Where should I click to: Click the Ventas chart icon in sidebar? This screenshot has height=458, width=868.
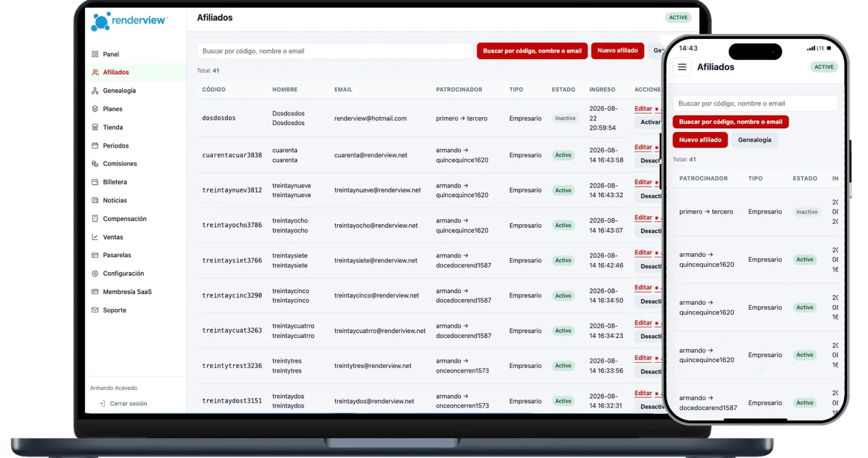pos(95,237)
